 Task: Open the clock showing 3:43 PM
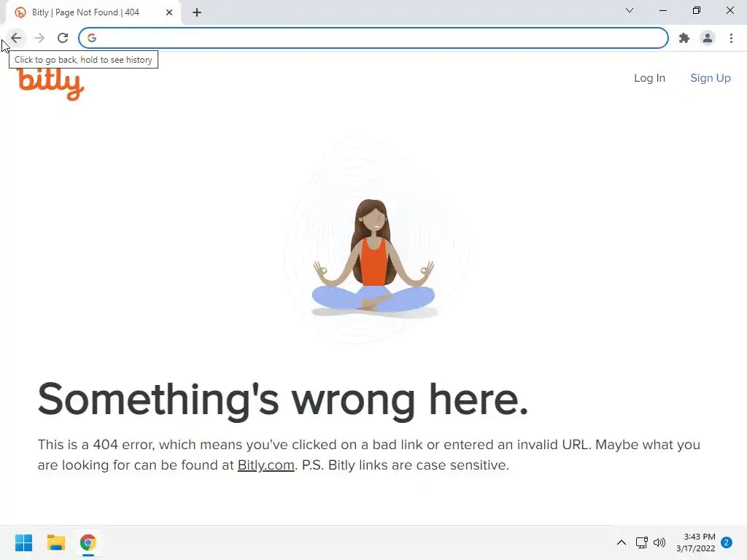pyautogui.click(x=695, y=542)
